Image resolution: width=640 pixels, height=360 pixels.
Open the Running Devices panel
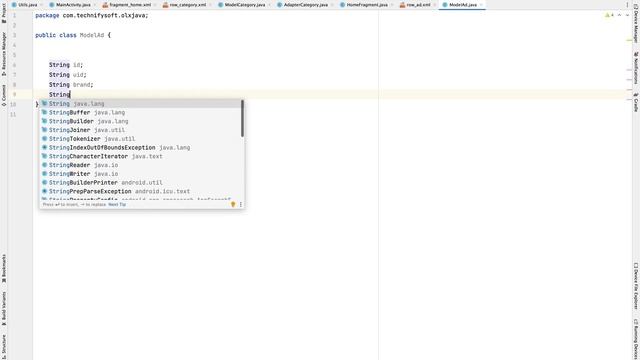pyautogui.click(x=636, y=339)
